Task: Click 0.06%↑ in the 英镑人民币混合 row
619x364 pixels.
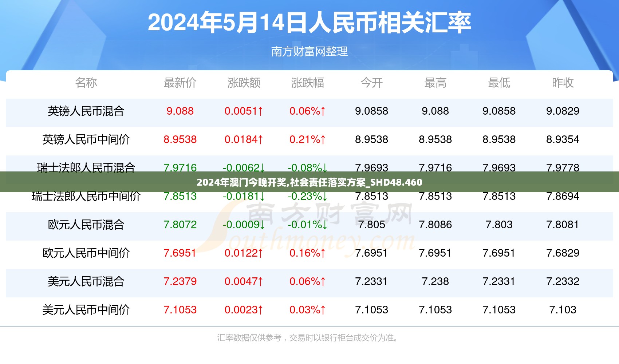Action: pos(308,111)
